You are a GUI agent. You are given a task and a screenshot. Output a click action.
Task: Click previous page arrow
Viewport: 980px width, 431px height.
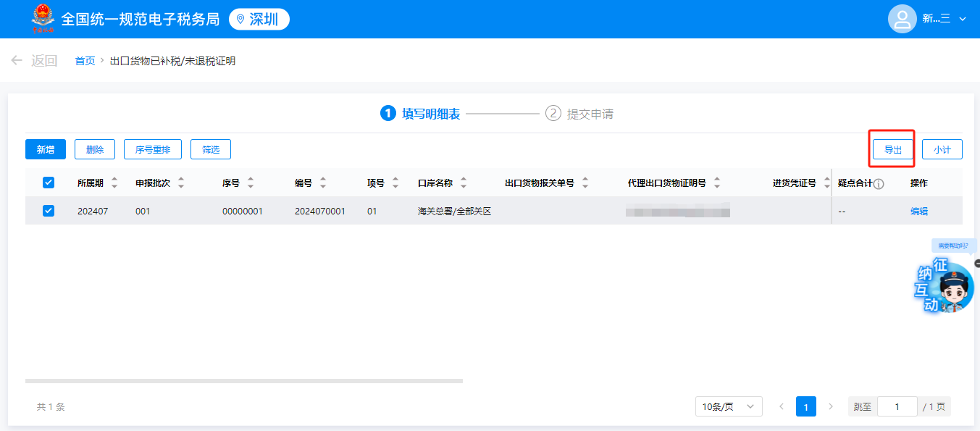tap(782, 406)
